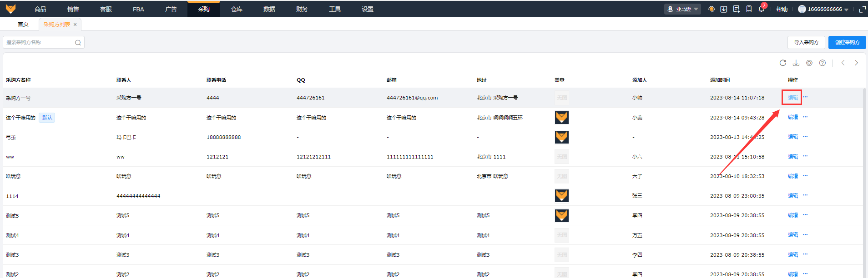Open more actions for row ww
868x278 pixels.
pyautogui.click(x=805, y=156)
